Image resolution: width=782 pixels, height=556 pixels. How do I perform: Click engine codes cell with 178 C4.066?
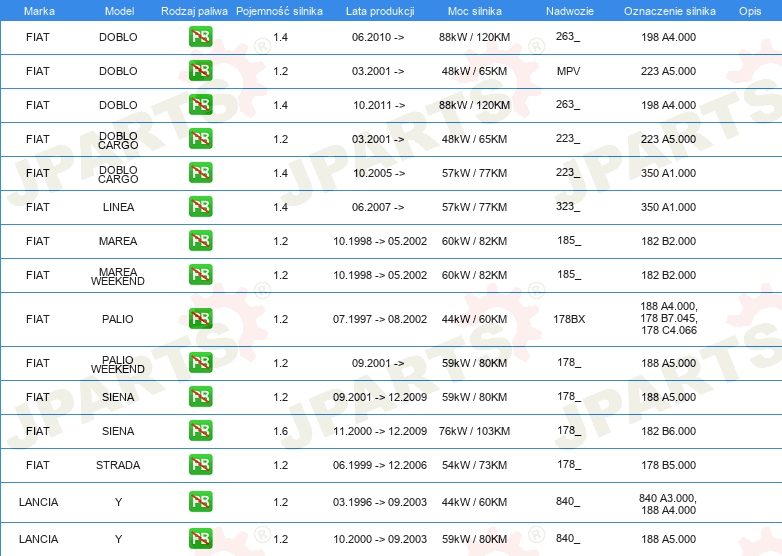click(x=669, y=318)
